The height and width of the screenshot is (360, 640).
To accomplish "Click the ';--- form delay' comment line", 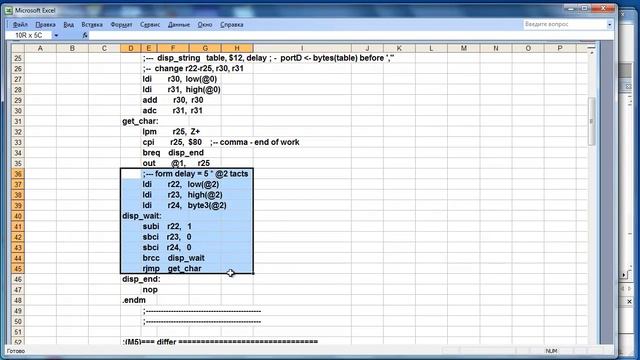I will tap(196, 174).
